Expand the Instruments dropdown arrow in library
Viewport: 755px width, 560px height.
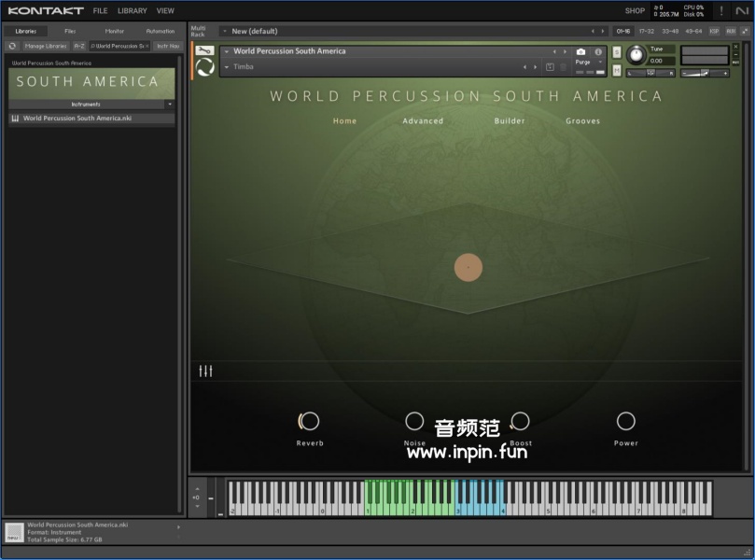[169, 105]
